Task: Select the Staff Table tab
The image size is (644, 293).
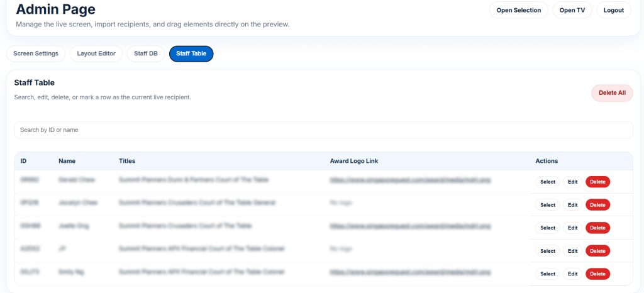Action: coord(191,54)
